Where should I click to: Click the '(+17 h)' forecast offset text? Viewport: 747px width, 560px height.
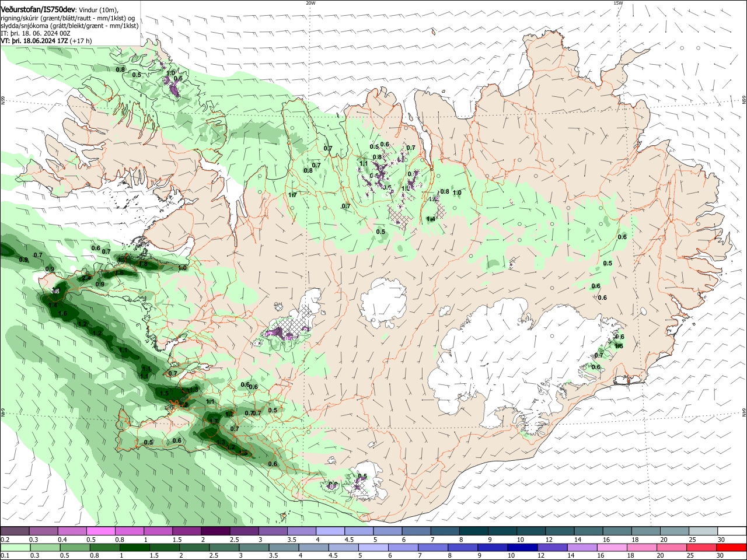tap(81, 41)
